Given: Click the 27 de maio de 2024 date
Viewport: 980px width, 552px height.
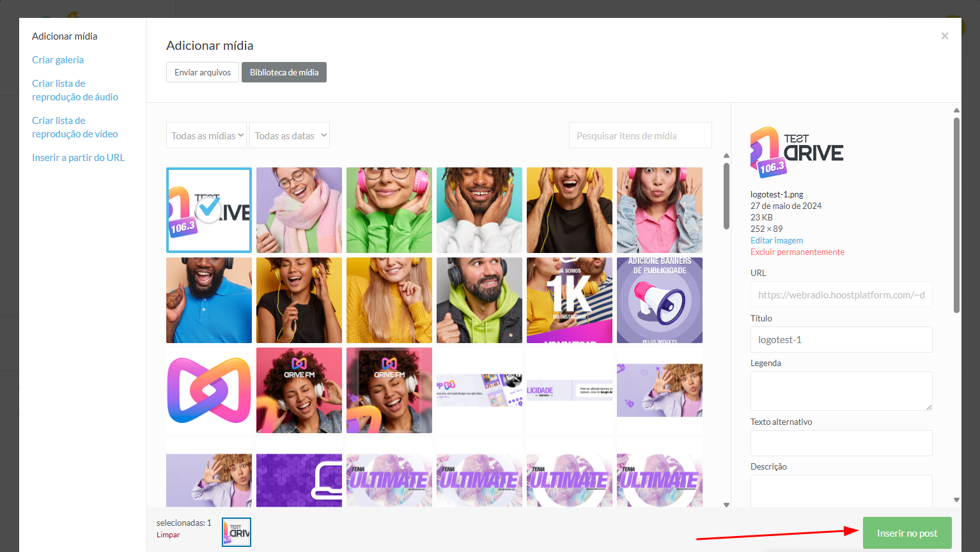Looking at the screenshot, I should tap(786, 206).
